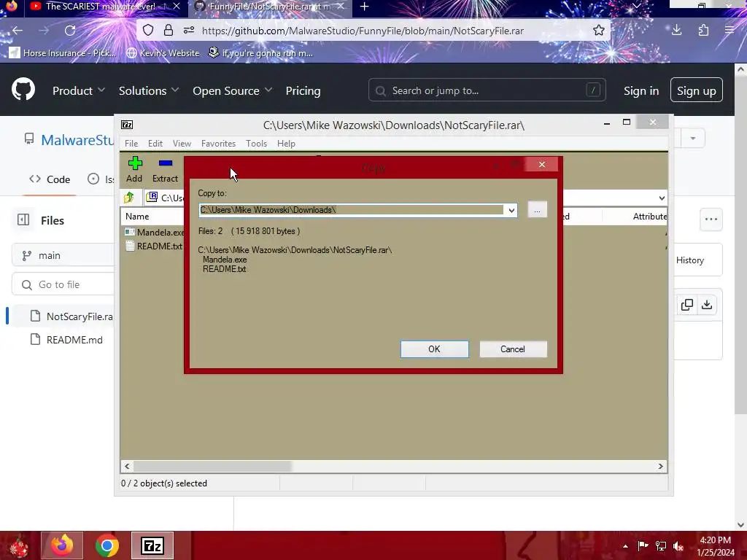This screenshot has width=747, height=560.
Task: Open the 7-Zip View menu
Action: coord(182,144)
